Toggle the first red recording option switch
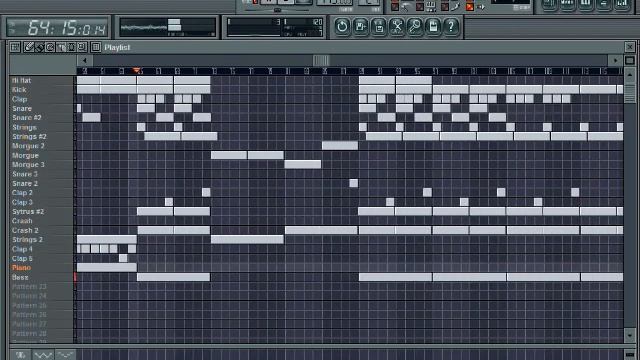640x360 pixels. pos(395,7)
